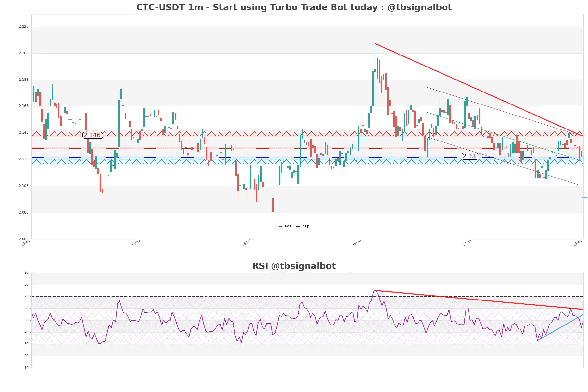Screen dimensions: 588x392
Task: Click the 2.108 price axis label
Action: click(x=24, y=186)
